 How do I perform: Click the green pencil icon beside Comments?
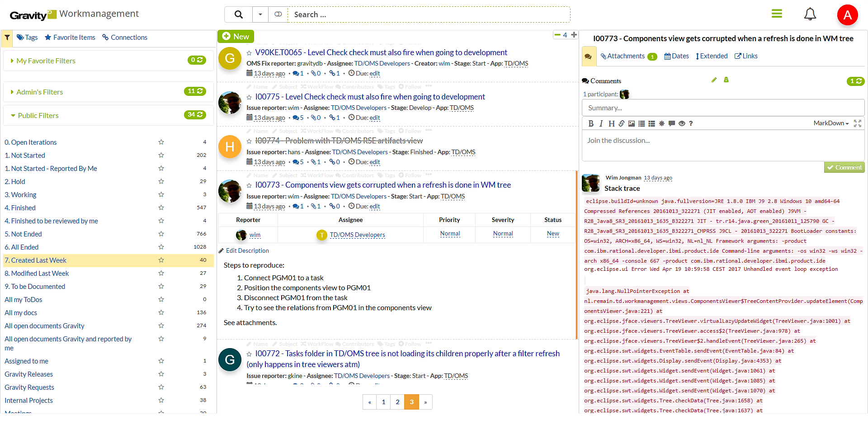pos(714,80)
